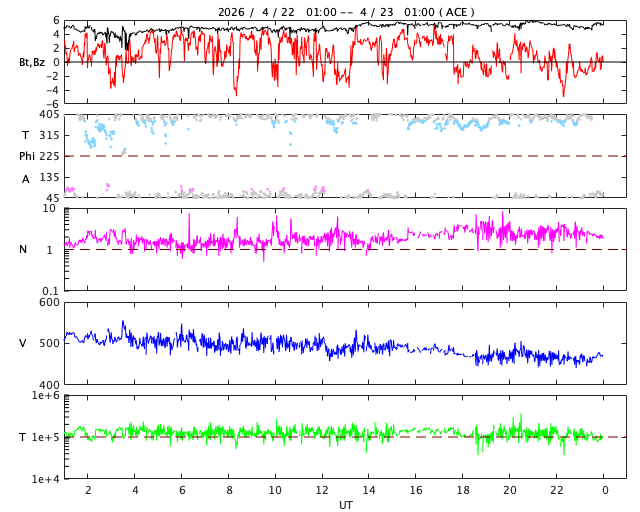The width and height of the screenshot is (640, 512).
Task: Select the 600 tick on velocity axis
Action: [x=48, y=302]
